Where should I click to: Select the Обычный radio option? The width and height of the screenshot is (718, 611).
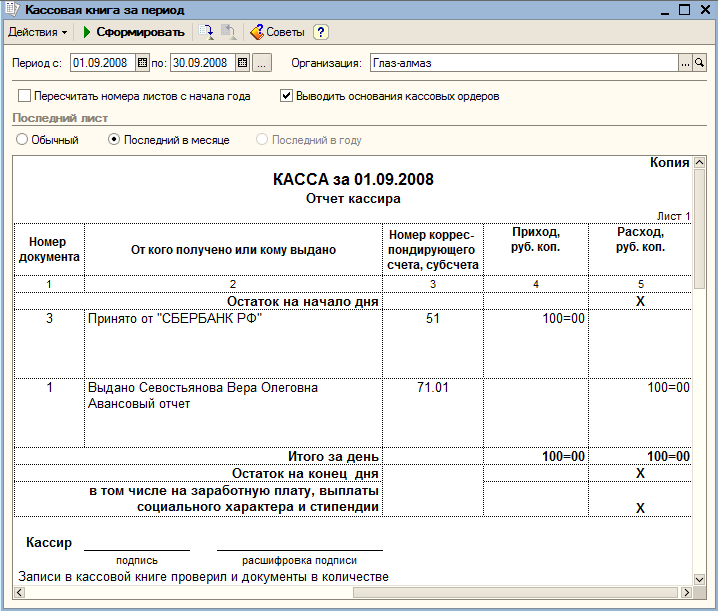[x=22, y=139]
